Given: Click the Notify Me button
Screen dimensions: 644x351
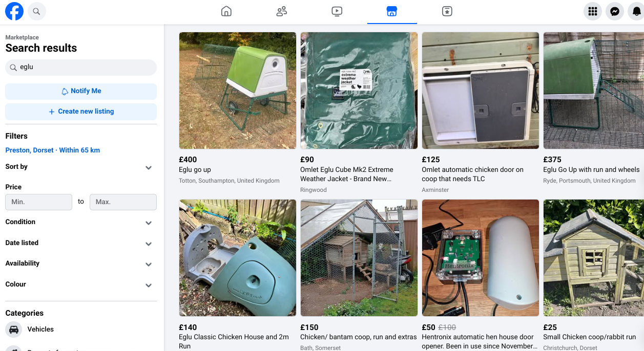Looking at the screenshot, I should 81,91.
